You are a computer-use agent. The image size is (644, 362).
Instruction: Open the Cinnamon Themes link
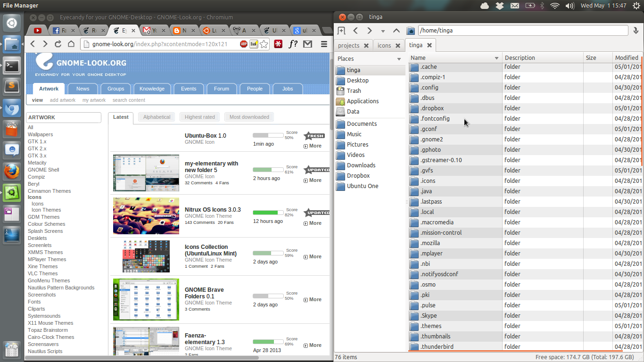pos(49,191)
